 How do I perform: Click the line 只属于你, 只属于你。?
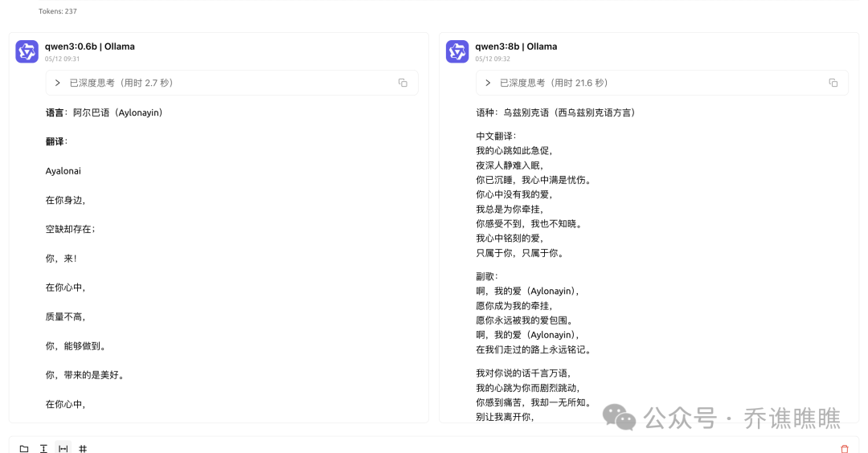click(520, 253)
